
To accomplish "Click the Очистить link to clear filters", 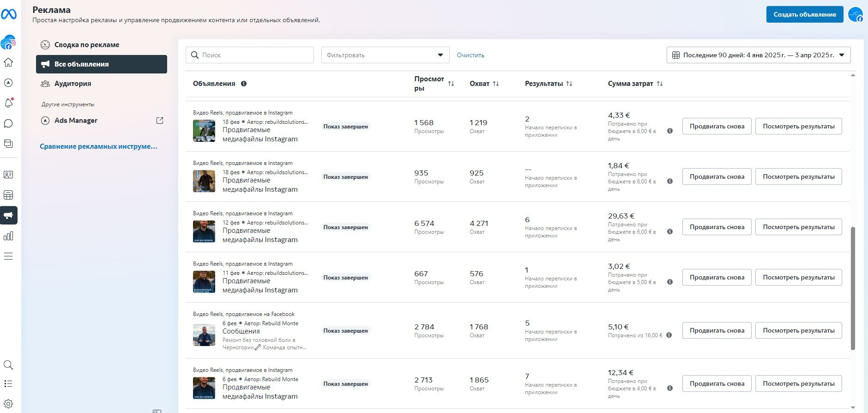I will point(470,55).
